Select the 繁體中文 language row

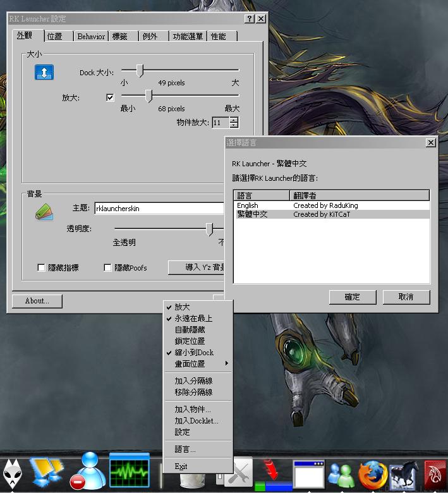(332, 214)
